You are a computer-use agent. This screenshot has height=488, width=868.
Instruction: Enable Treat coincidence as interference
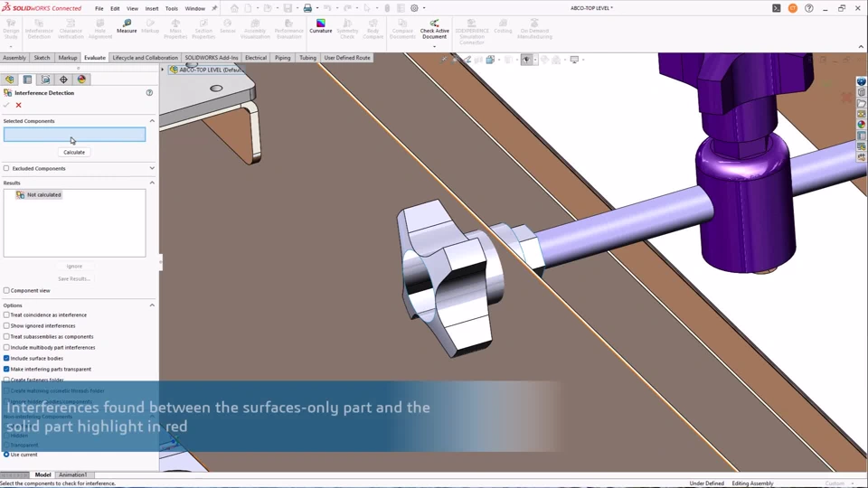pos(6,315)
